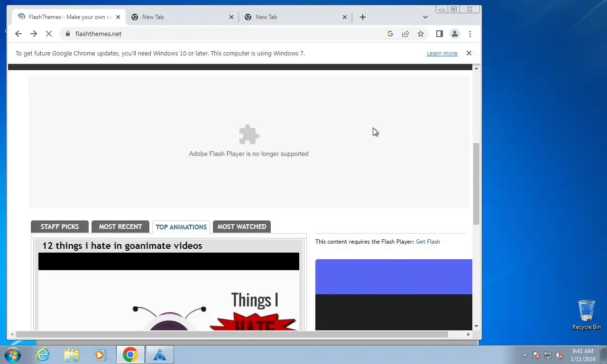Restore down the Chrome window

tap(454, 9)
